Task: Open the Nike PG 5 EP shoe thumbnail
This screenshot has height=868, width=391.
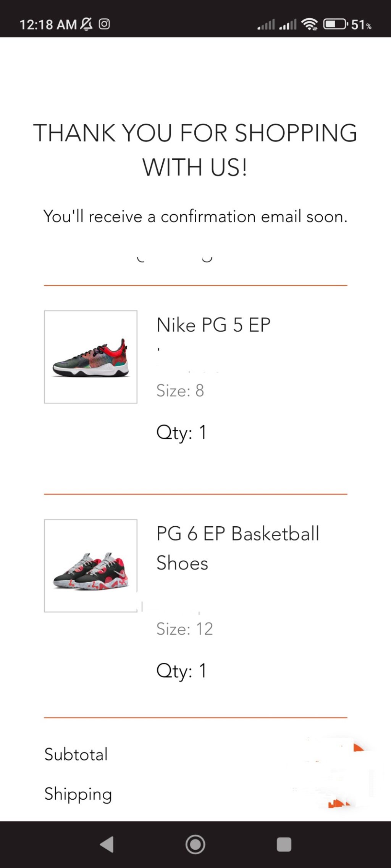Action: point(91,357)
